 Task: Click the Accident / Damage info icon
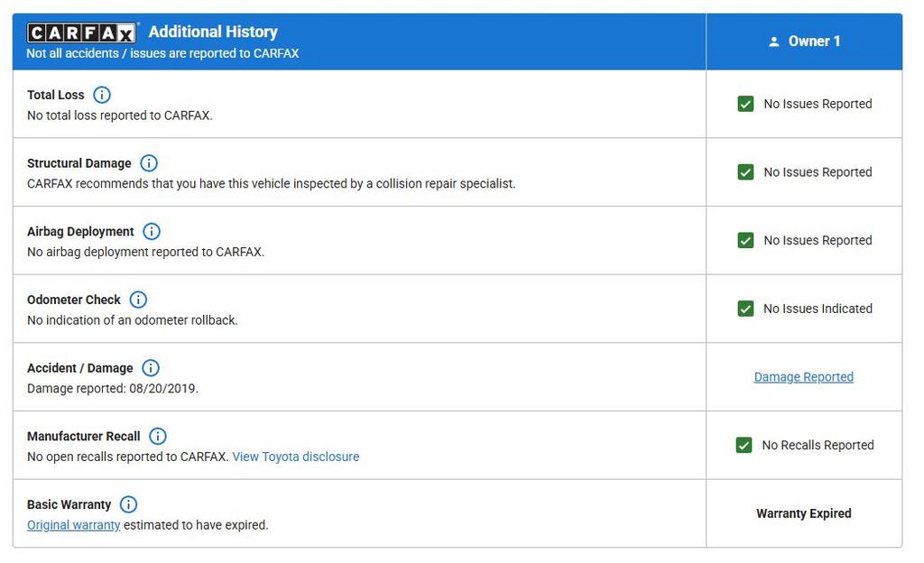151,368
